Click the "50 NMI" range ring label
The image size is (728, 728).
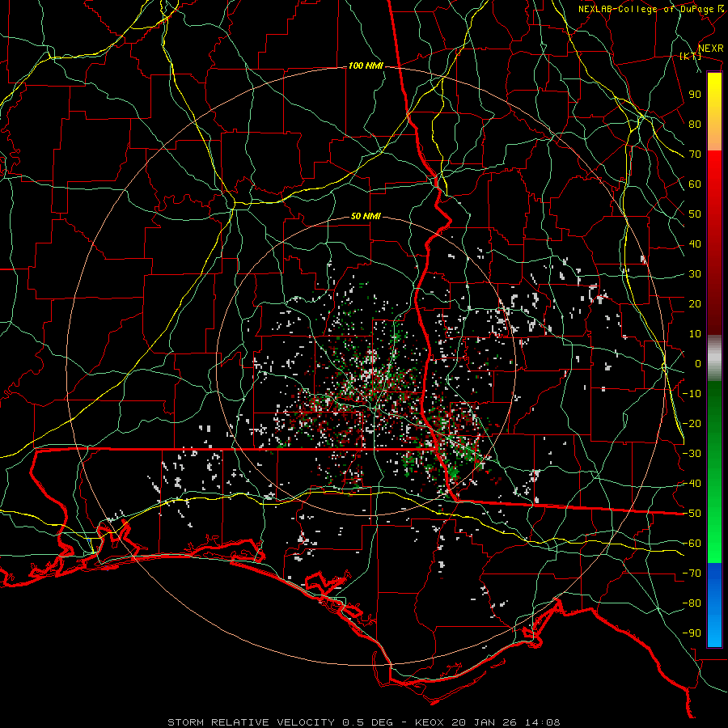point(366,216)
